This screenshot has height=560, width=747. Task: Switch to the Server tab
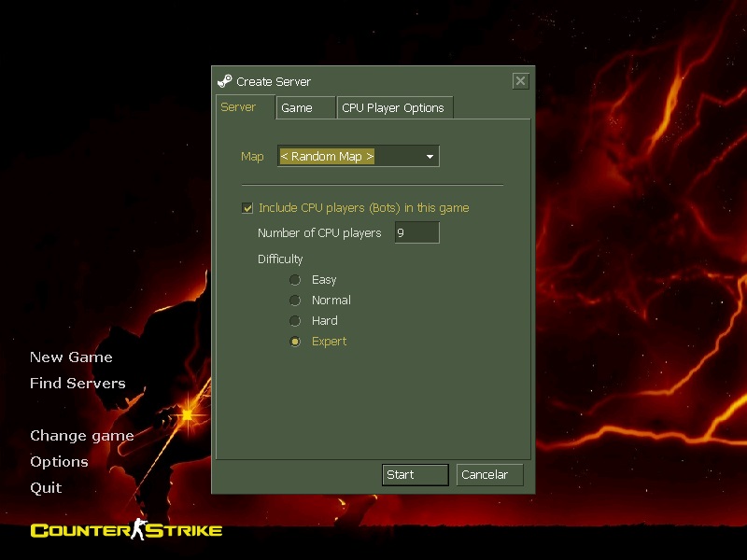coord(246,107)
